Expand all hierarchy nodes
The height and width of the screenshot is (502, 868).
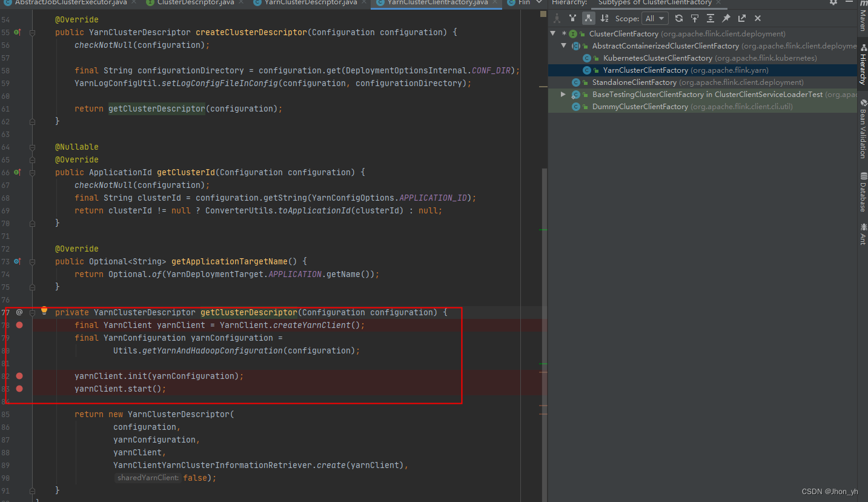[711, 18]
